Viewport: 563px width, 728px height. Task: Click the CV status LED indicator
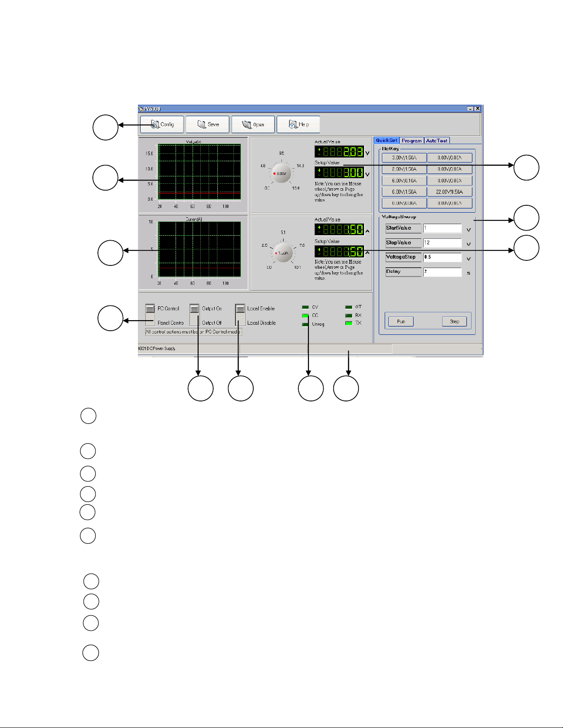(x=305, y=307)
